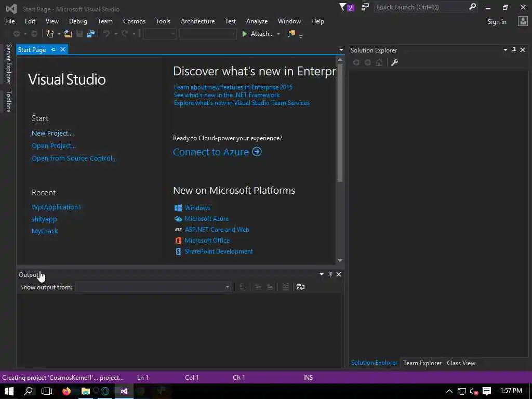Click Learn about new features in Enterprise 2015
This screenshot has height=399, width=532.
233,87
